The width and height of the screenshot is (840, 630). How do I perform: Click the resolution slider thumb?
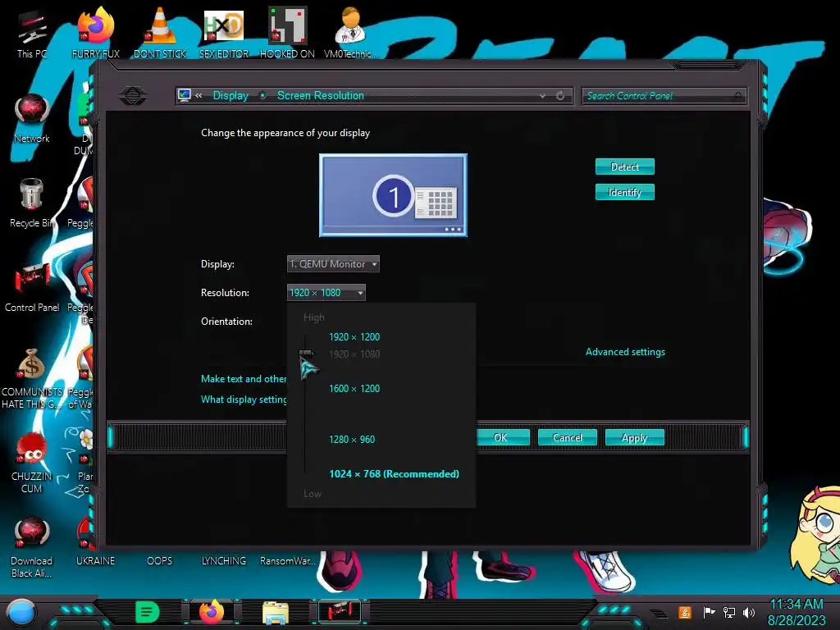click(x=306, y=354)
